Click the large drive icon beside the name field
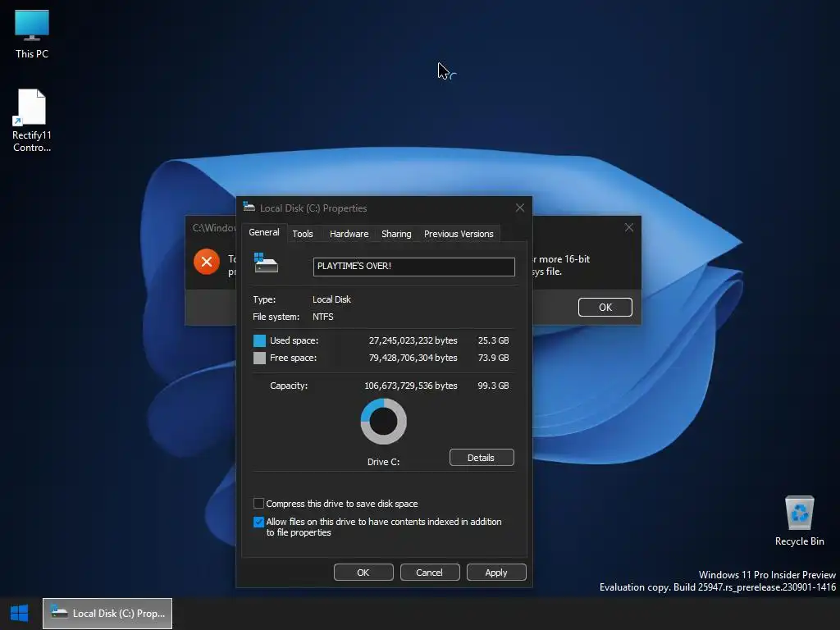The width and height of the screenshot is (840, 630). (266, 262)
